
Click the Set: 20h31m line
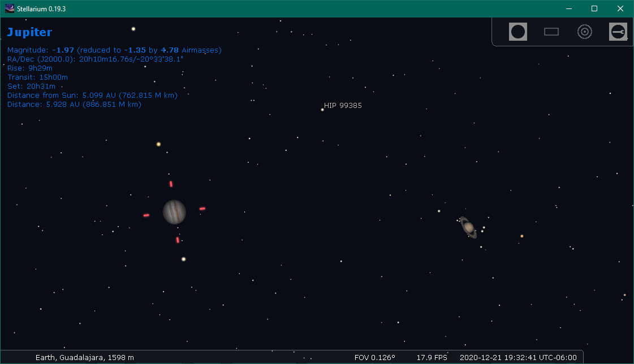[x=31, y=86]
